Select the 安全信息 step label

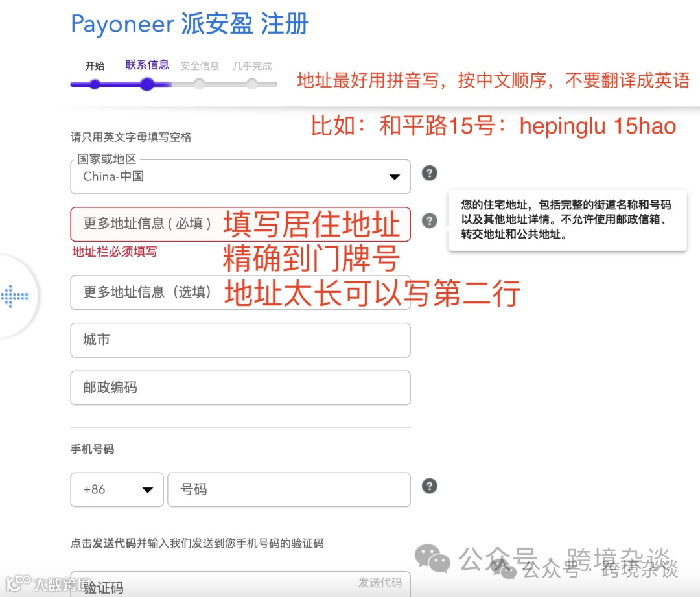click(200, 66)
